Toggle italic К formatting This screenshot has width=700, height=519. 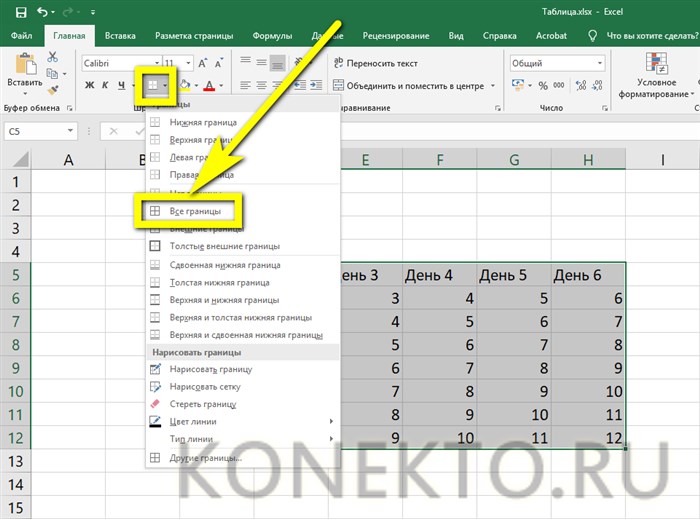[105, 85]
